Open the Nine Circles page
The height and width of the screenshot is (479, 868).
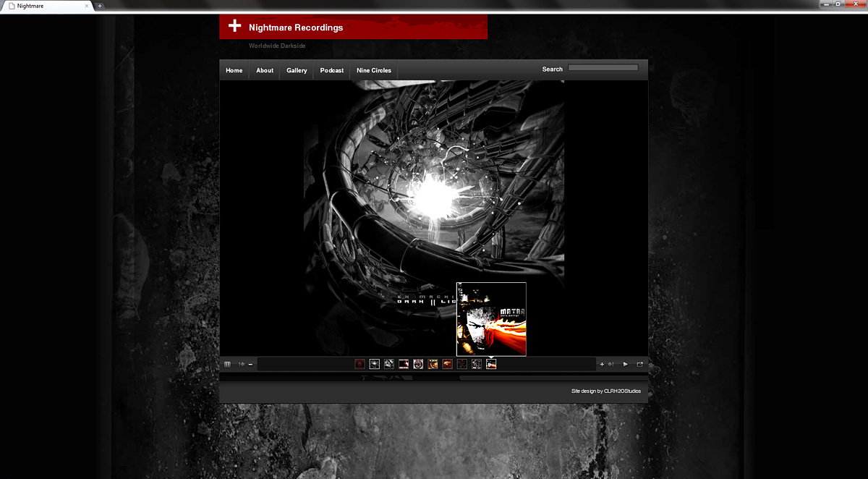point(374,70)
